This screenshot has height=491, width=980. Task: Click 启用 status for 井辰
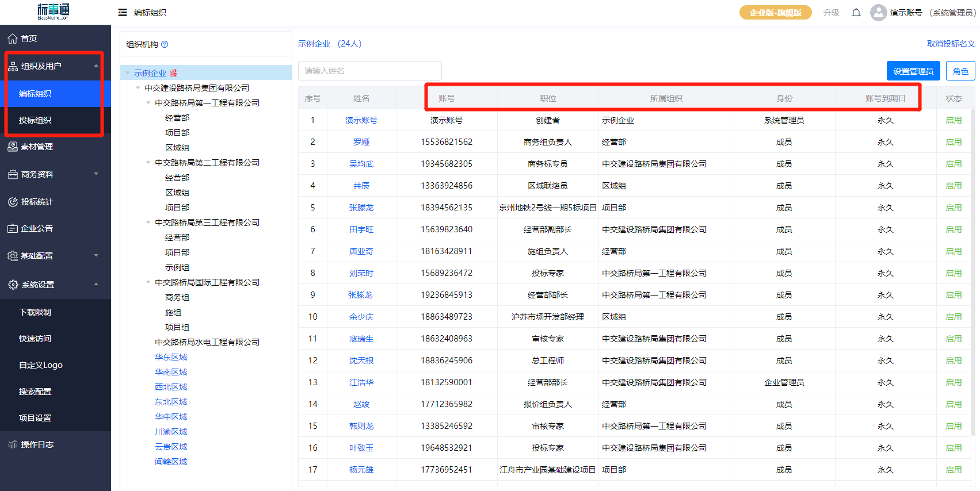point(954,186)
